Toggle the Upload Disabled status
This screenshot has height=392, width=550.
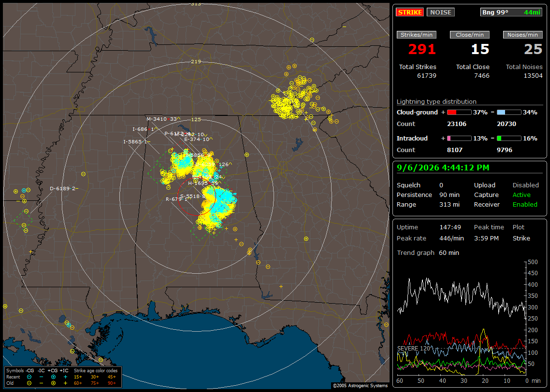525,185
